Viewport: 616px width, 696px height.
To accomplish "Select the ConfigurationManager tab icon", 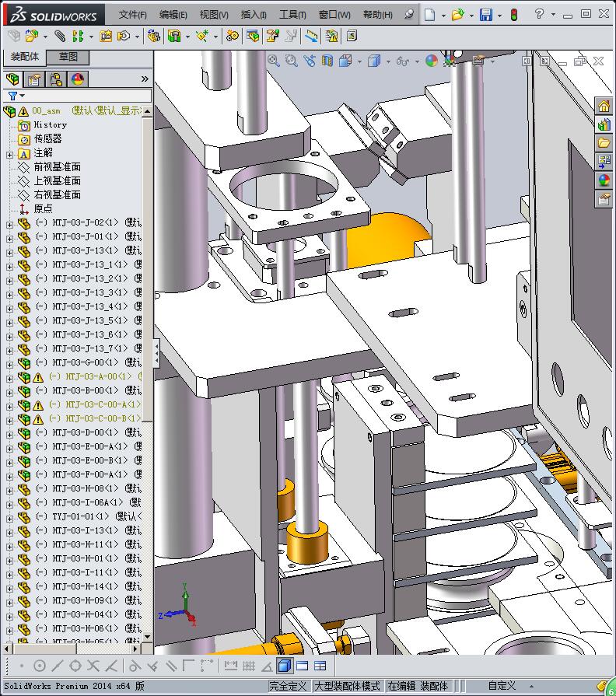I will coord(56,79).
